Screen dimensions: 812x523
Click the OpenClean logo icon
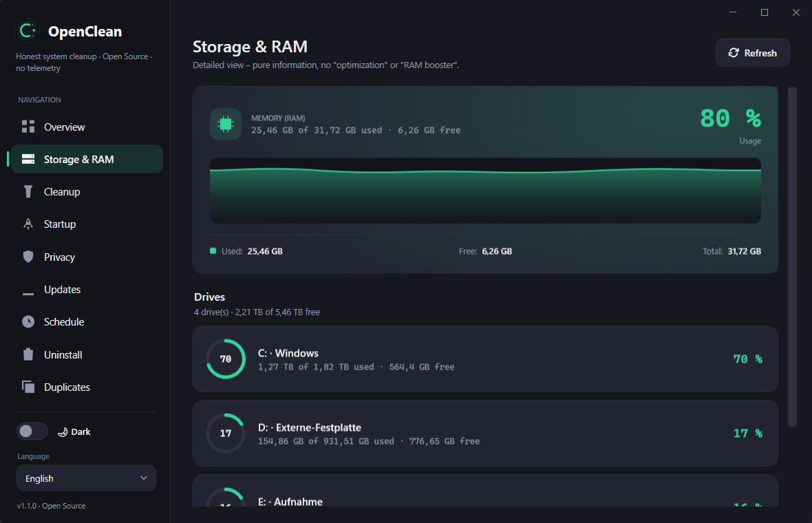click(28, 31)
